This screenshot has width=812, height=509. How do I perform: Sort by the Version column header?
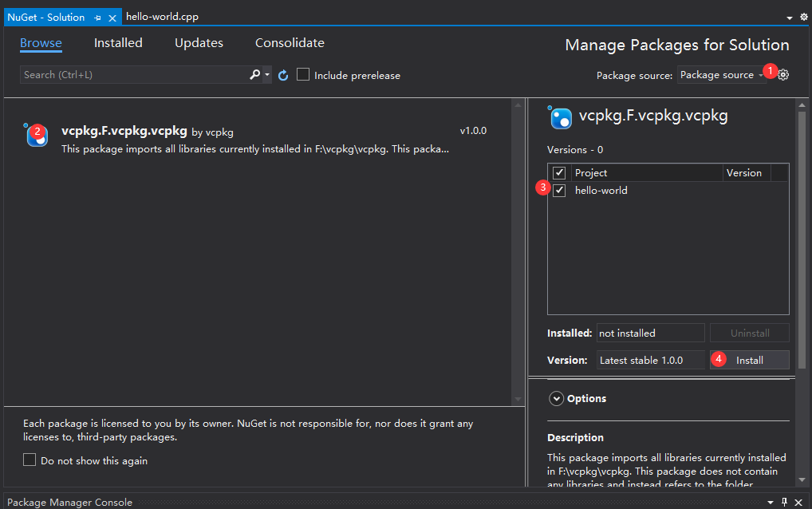tap(747, 172)
